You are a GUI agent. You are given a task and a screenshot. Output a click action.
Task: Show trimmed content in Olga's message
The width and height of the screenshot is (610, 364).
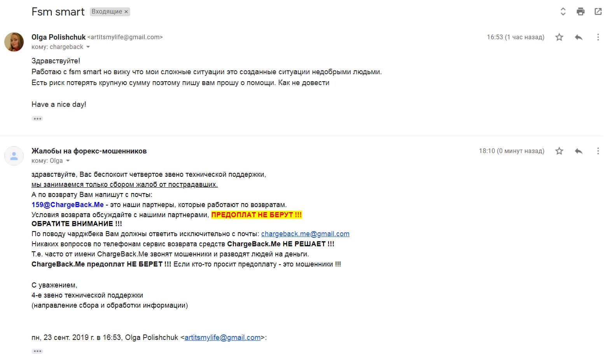(x=37, y=118)
